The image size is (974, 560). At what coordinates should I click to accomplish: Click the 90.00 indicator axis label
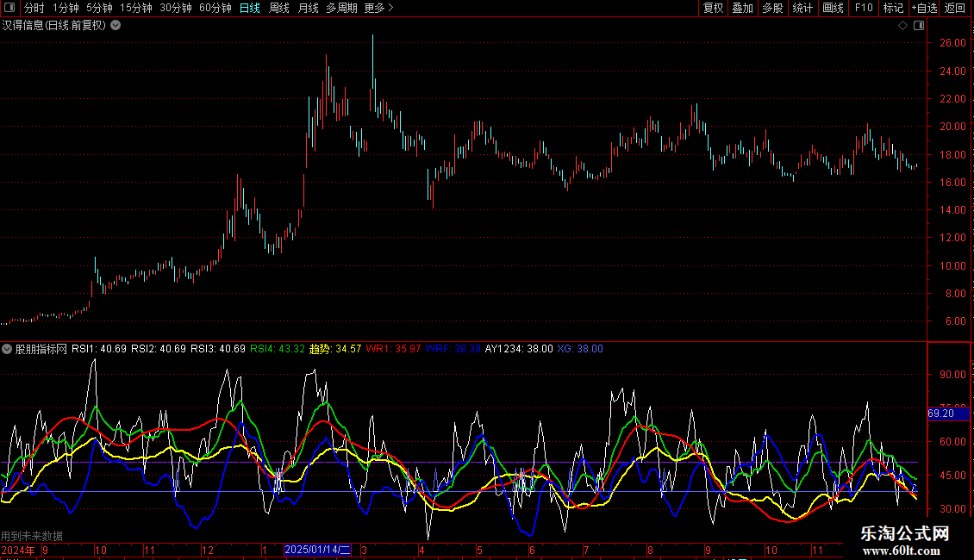pyautogui.click(x=952, y=375)
